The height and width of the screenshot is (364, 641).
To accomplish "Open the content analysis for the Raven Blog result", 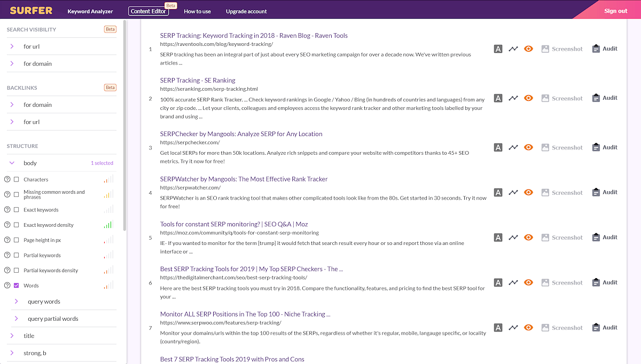I will click(498, 49).
